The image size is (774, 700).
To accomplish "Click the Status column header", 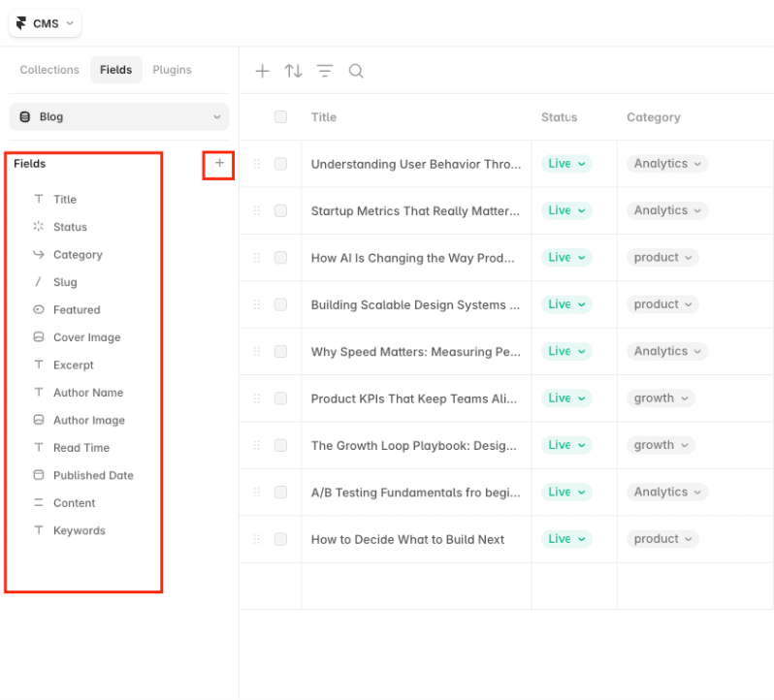I will 559,117.
